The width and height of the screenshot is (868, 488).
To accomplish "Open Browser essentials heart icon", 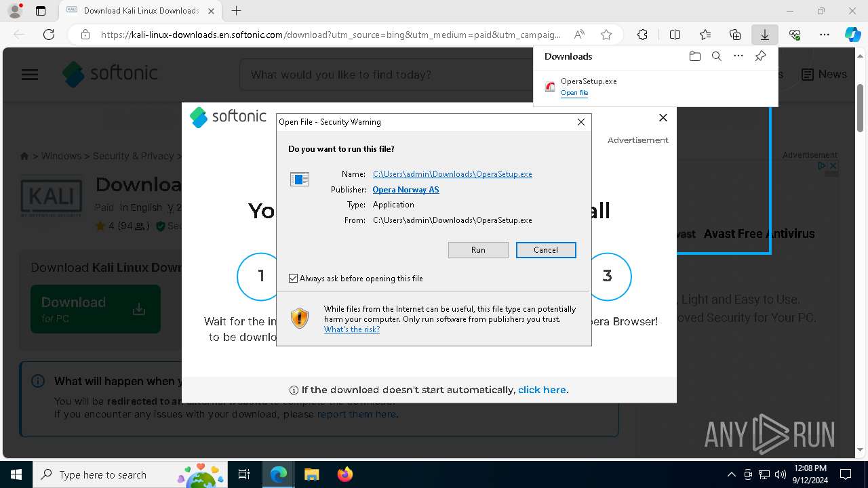I will 795,35.
